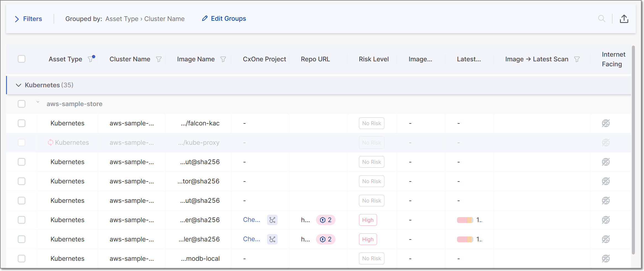The height and width of the screenshot is (271, 644).
Task: Collapse the Kubernetes (35) group
Action: [19, 85]
